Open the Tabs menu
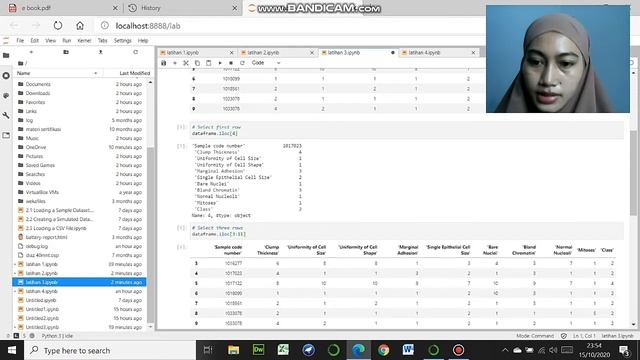The height and width of the screenshot is (360, 640). tap(102, 40)
